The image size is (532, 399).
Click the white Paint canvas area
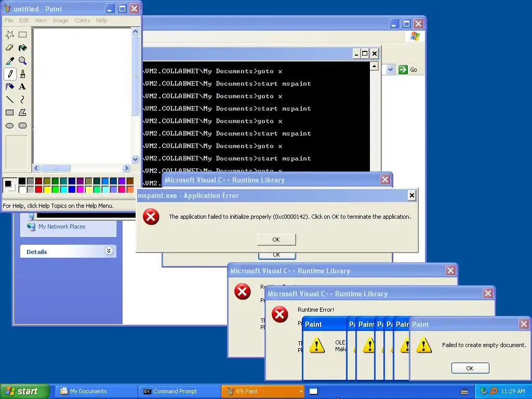point(82,96)
